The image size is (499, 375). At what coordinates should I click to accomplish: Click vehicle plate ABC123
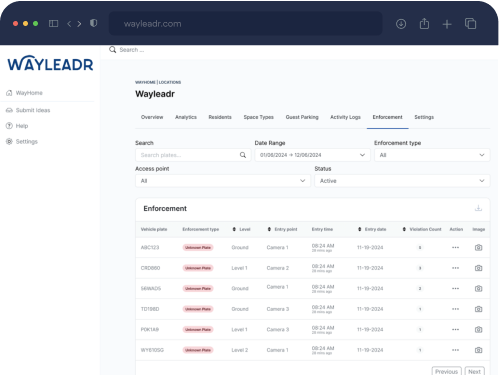150,247
